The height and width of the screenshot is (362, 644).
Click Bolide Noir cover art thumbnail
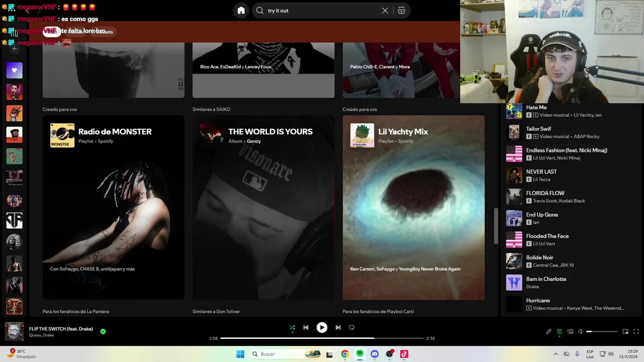coord(514,261)
